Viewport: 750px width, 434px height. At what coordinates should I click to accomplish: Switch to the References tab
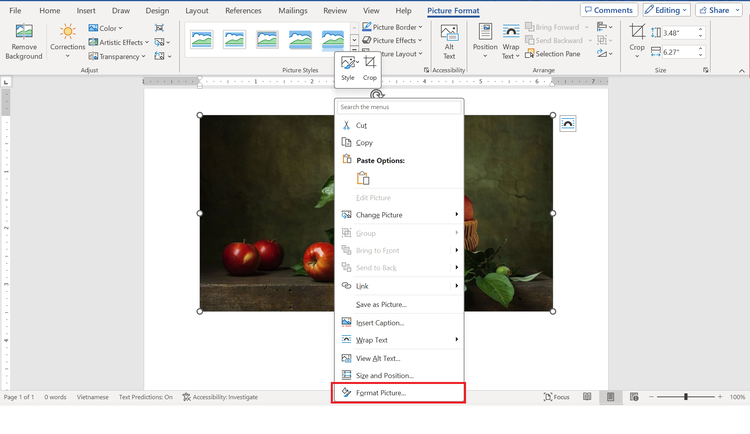click(x=243, y=11)
